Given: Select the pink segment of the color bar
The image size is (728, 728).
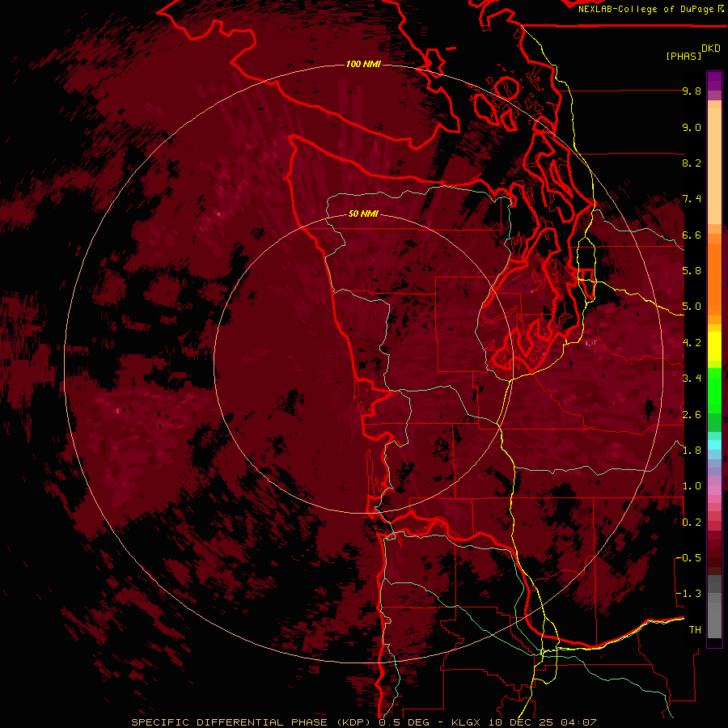Looking at the screenshot, I should pos(714,490).
